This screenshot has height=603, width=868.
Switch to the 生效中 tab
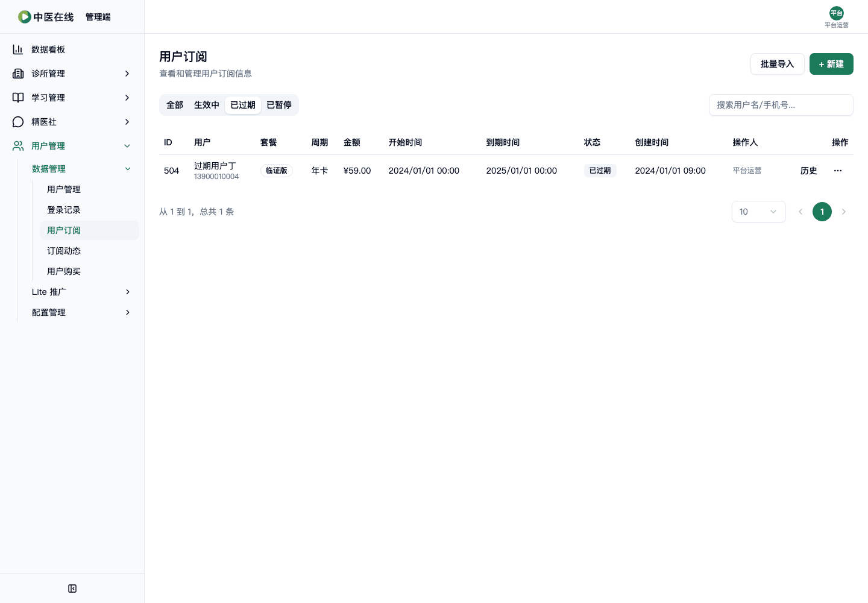pos(207,105)
